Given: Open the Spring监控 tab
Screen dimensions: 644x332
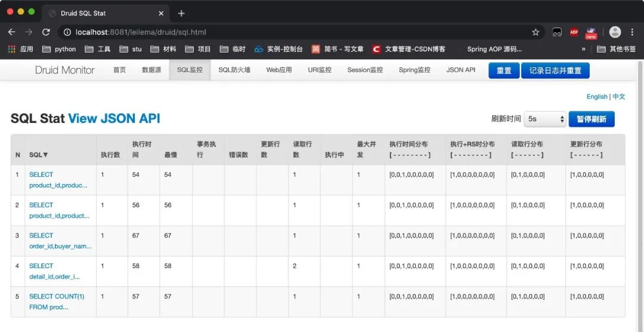Looking at the screenshot, I should coord(414,70).
